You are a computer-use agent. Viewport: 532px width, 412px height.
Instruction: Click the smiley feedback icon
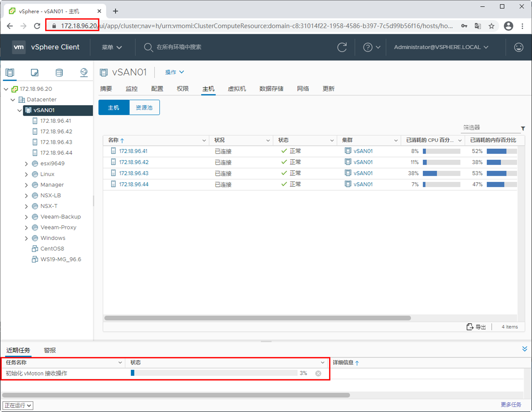pos(518,47)
